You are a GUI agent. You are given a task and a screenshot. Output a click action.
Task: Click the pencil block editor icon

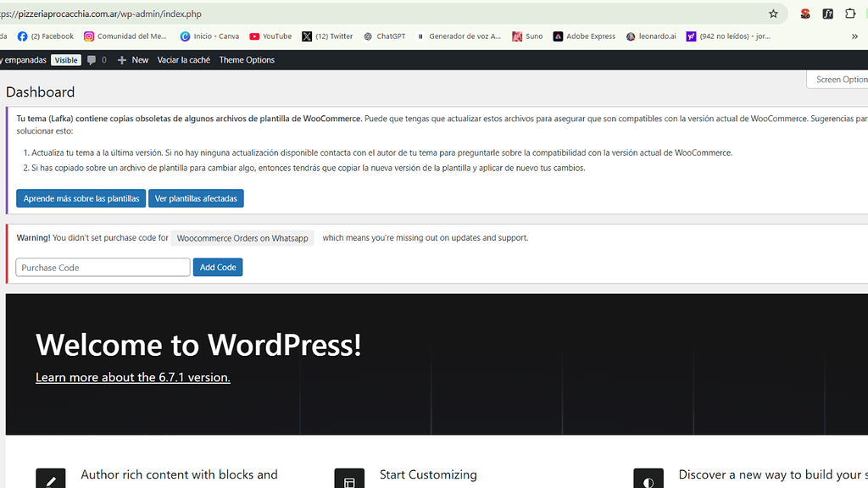51,480
